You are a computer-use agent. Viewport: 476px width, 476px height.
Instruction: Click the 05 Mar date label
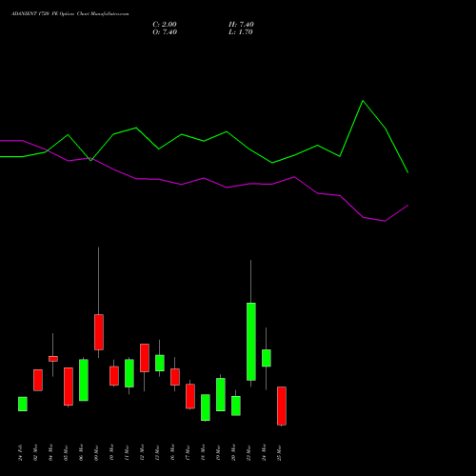pos(66,452)
